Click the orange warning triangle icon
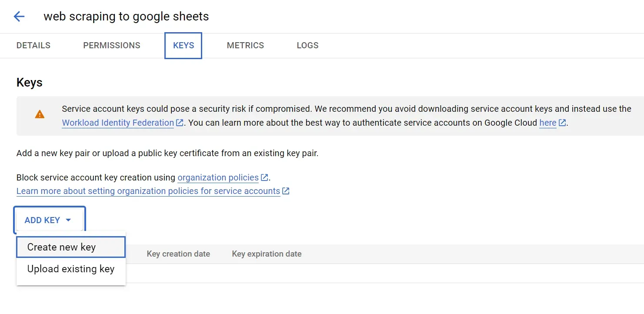This screenshot has width=644, height=314. pyautogui.click(x=40, y=114)
